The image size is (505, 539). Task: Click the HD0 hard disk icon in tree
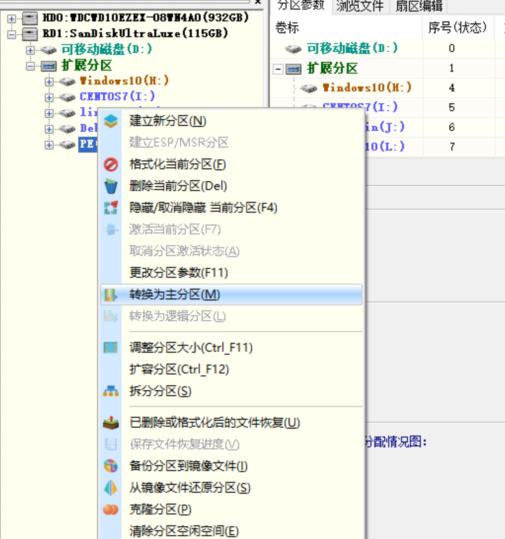30,18
